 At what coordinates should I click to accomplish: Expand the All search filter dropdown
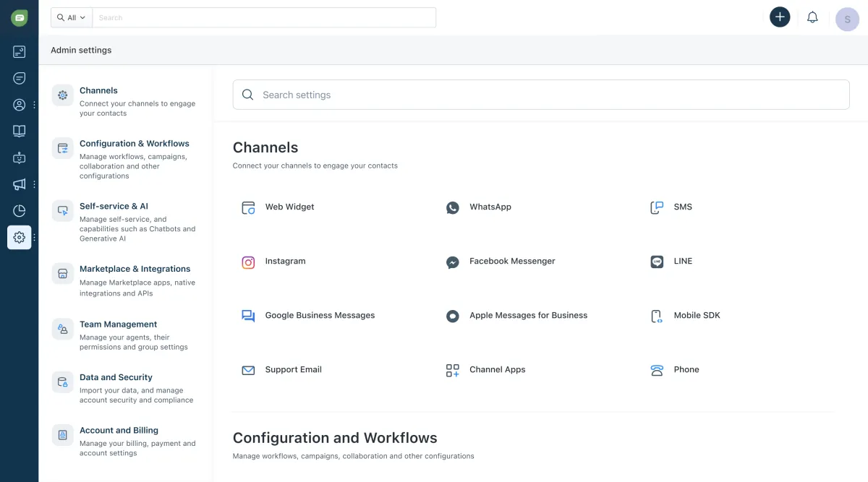pos(71,17)
